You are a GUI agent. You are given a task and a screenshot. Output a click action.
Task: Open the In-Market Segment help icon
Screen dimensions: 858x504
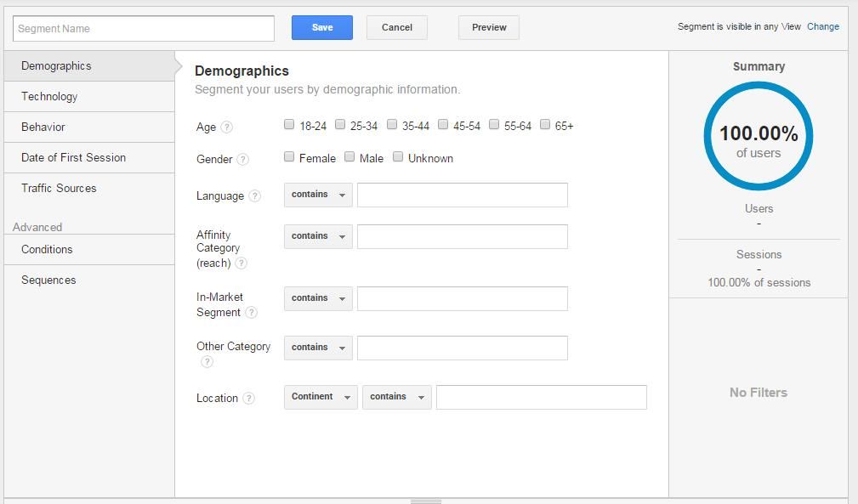click(x=252, y=313)
